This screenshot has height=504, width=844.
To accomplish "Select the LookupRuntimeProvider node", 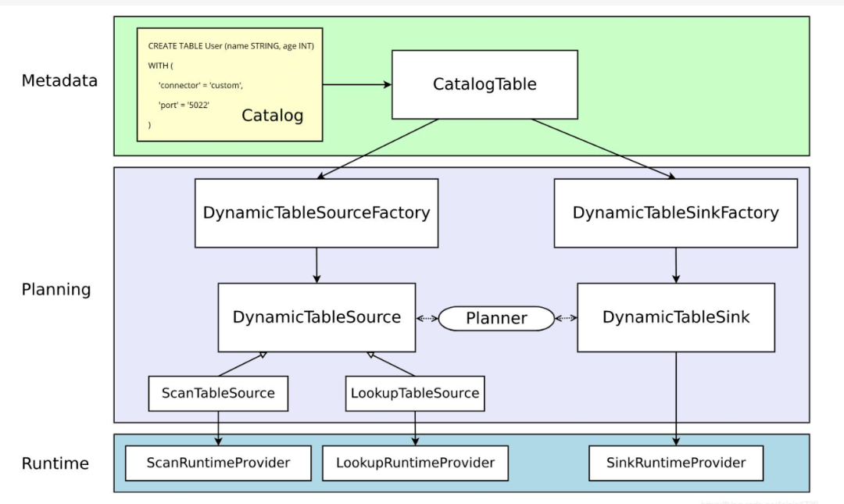I will coord(415,463).
